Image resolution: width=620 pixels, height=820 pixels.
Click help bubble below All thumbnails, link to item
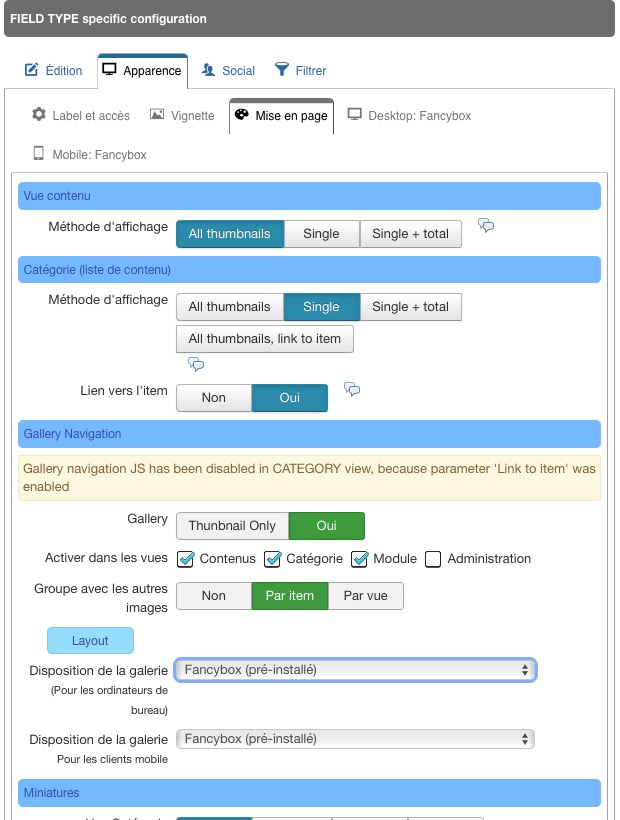196,364
